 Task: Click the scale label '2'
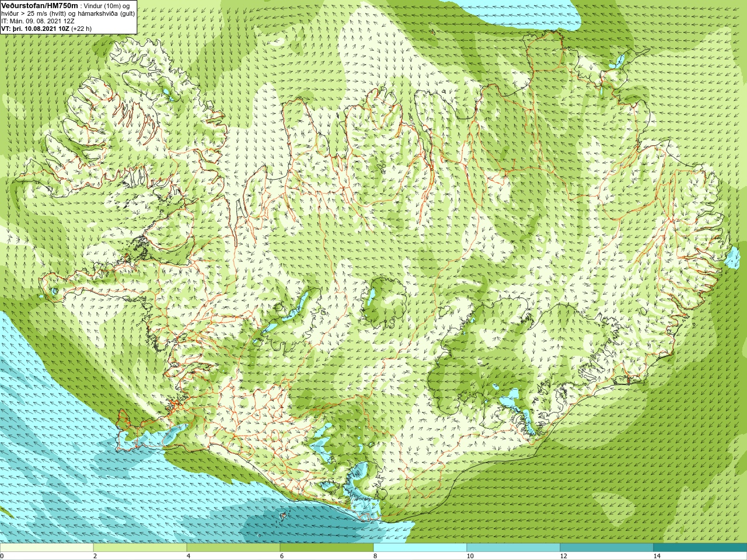coord(95,556)
